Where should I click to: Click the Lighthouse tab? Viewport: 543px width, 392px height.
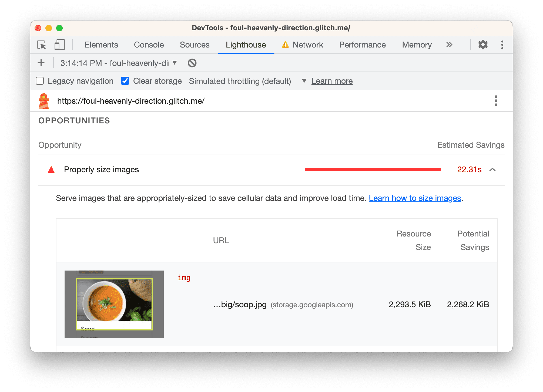pos(246,45)
